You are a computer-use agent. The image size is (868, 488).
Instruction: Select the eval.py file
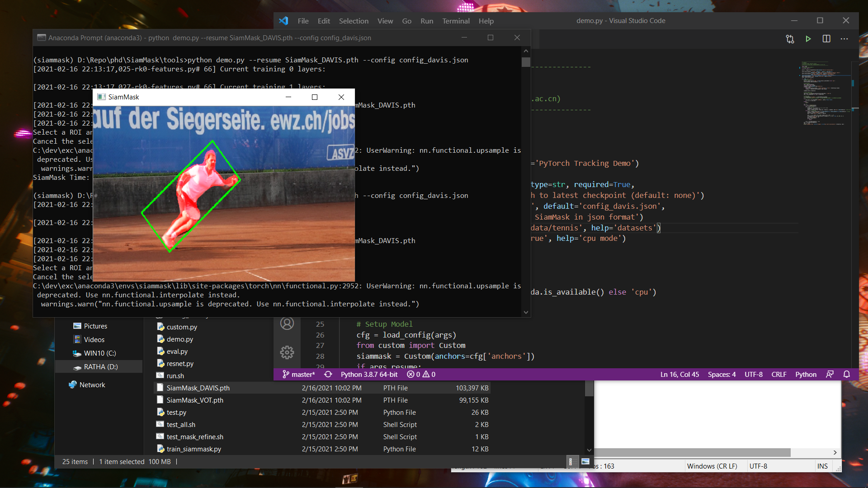(x=177, y=352)
